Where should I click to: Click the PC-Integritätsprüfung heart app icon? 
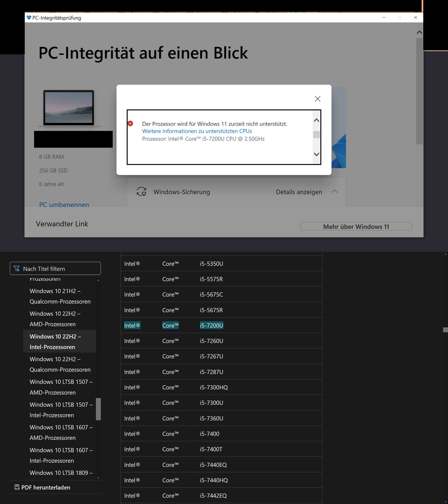(29, 18)
